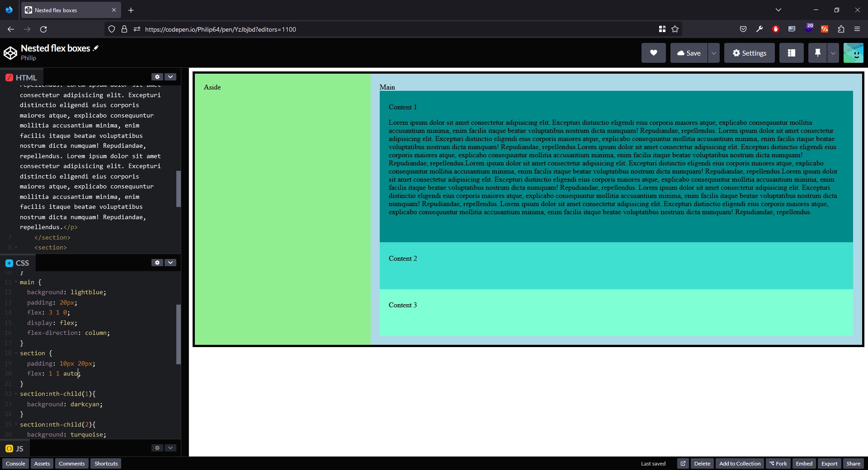This screenshot has width=868, height=470.
Task: Open HTML editor settings gear
Action: click(x=157, y=77)
